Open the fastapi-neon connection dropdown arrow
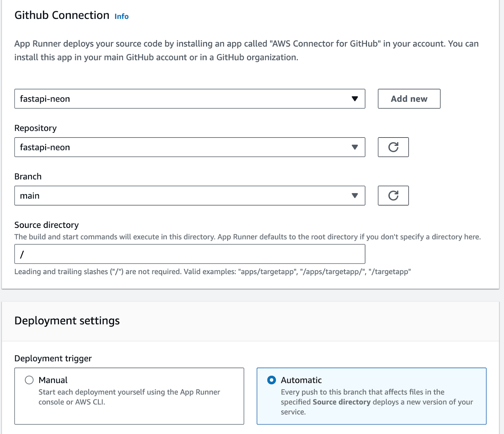Image resolution: width=504 pixels, height=434 pixels. [x=355, y=99]
